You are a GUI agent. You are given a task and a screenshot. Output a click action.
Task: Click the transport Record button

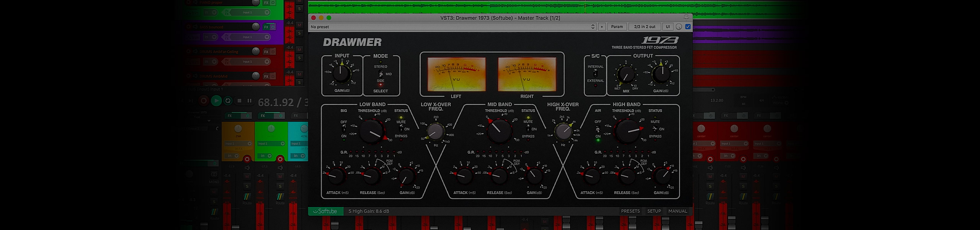pyautogui.click(x=204, y=101)
